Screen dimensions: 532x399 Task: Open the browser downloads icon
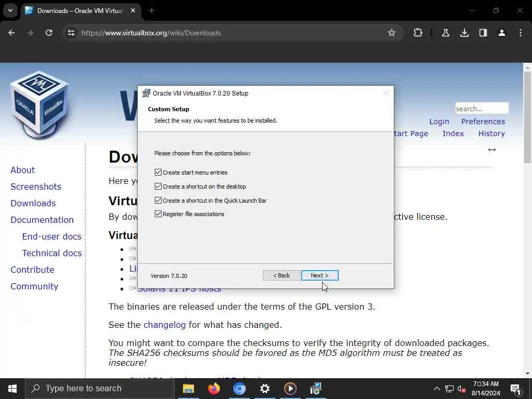[464, 33]
